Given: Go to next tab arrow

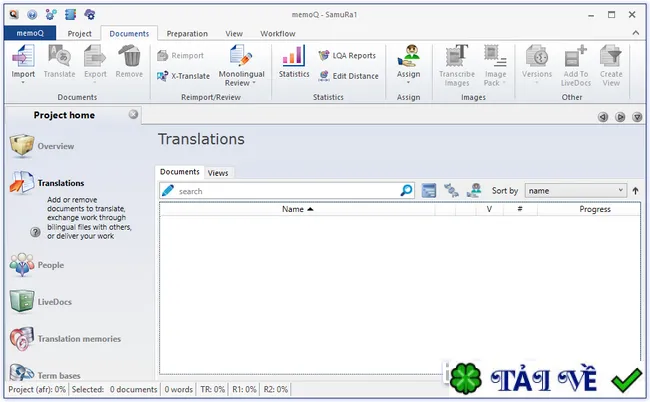Looking at the screenshot, I should 620,117.
